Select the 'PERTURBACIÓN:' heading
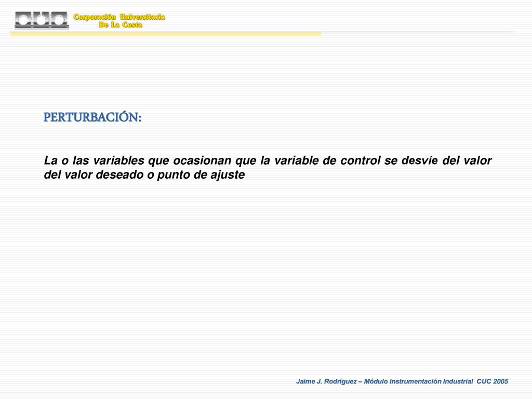The width and height of the screenshot is (532, 399). [92, 117]
